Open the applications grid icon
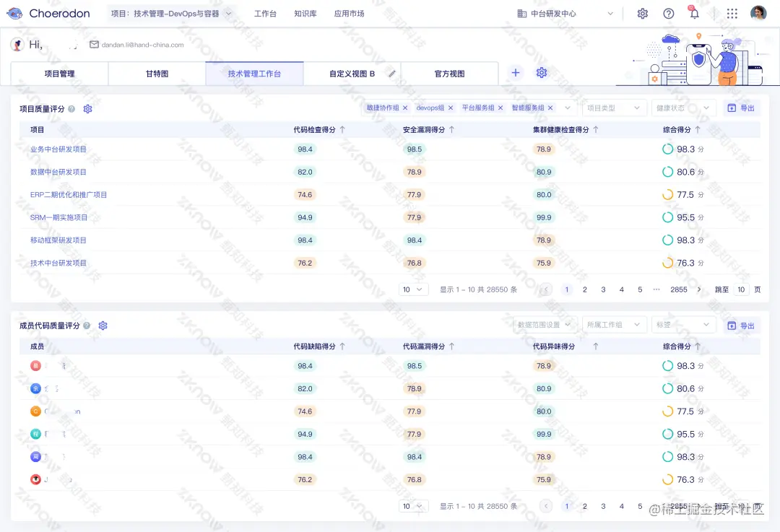 click(x=732, y=13)
